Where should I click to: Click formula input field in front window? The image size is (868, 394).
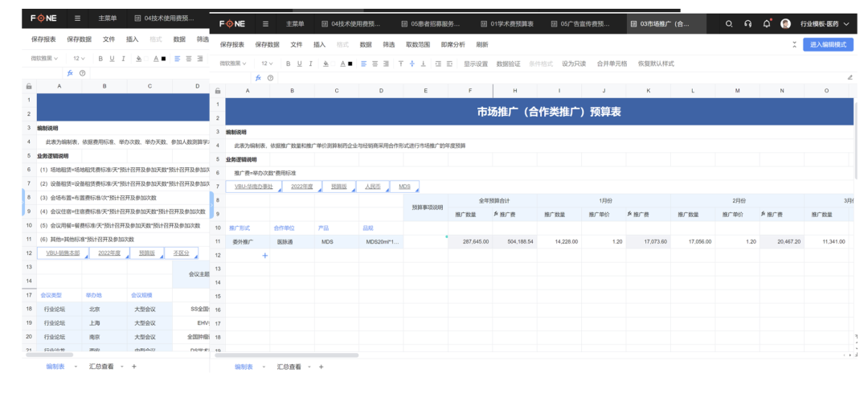pos(559,77)
